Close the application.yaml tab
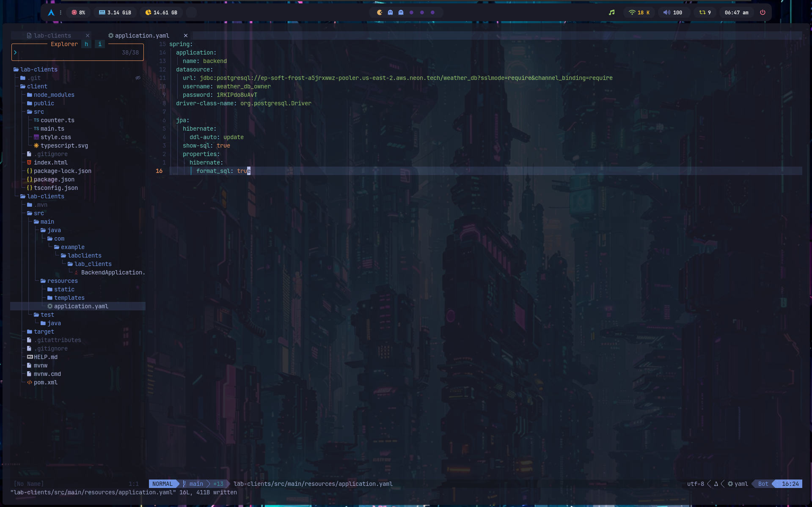 click(x=185, y=36)
